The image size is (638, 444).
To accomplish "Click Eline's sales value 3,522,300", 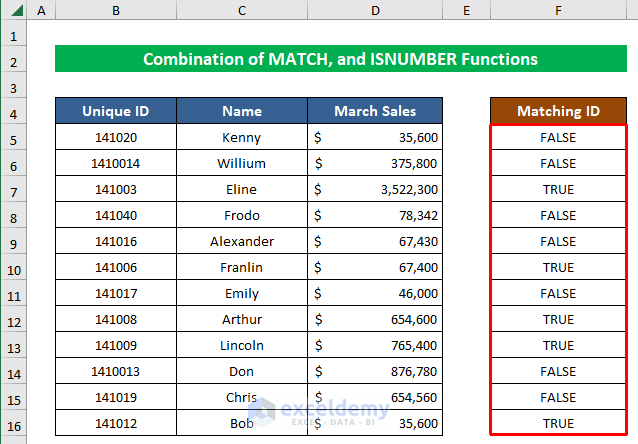I will pos(375,190).
